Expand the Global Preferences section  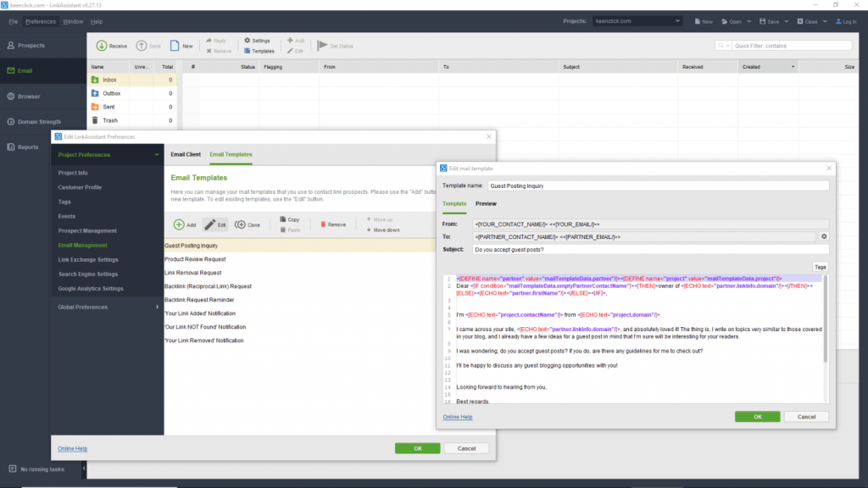pyautogui.click(x=157, y=307)
